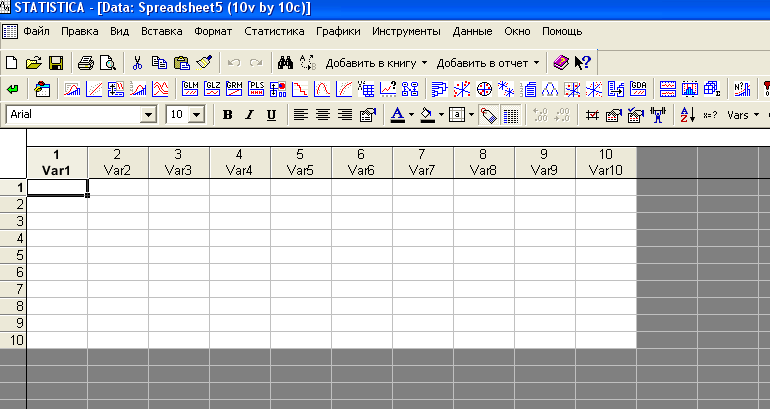Print the spreadsheet with the printer icon

(x=85, y=63)
